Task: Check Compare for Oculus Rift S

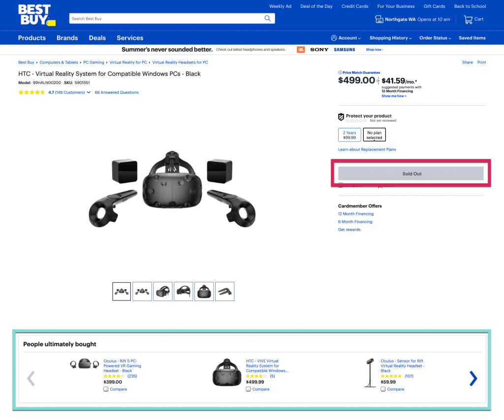Action: pos(106,389)
